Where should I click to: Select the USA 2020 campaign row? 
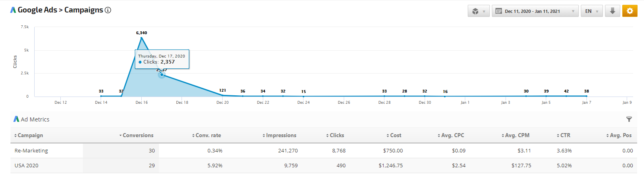click(x=27, y=166)
